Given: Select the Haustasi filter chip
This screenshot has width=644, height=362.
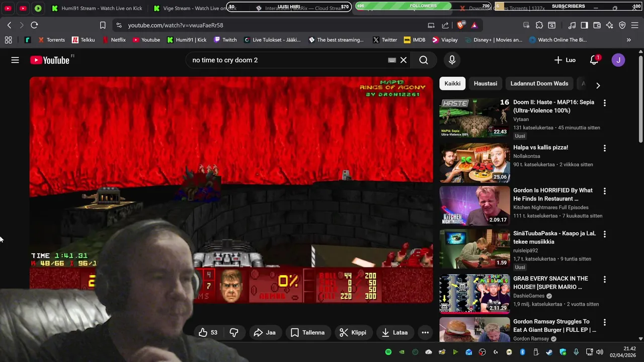Looking at the screenshot, I should point(486,83).
